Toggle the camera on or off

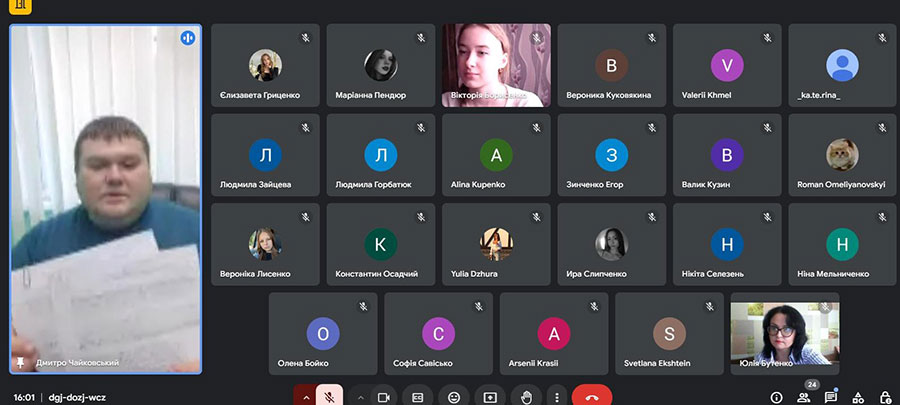point(382,396)
